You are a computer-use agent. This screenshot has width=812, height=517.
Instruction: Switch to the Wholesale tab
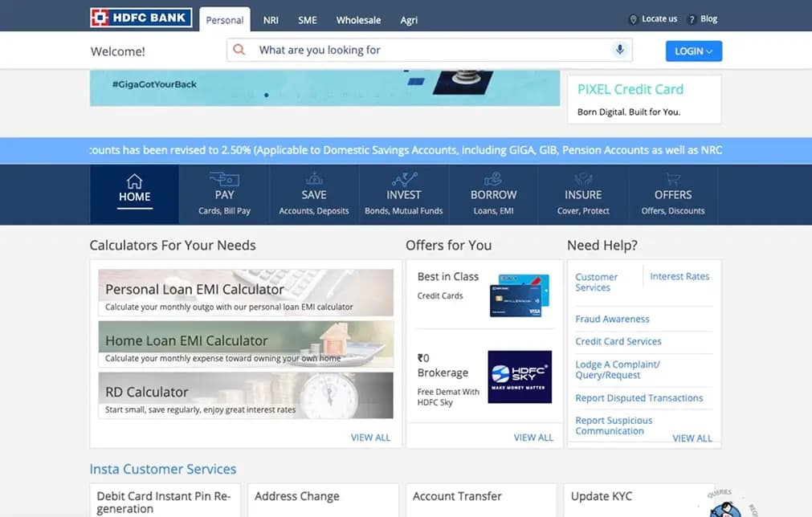(358, 20)
